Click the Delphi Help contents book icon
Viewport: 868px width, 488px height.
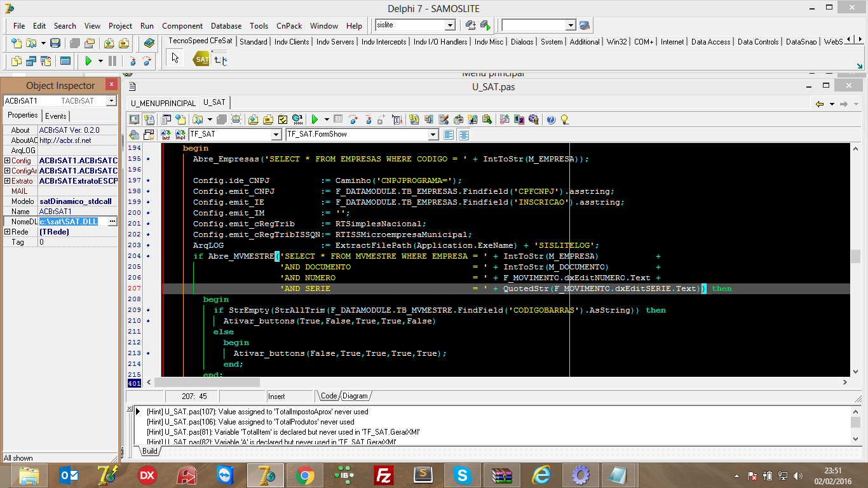tap(149, 43)
